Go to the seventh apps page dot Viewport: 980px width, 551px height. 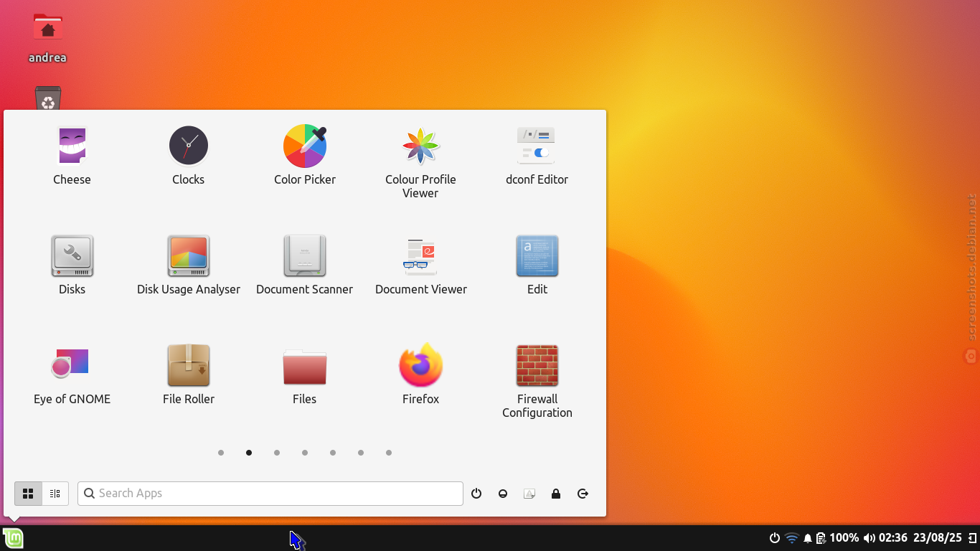point(389,453)
